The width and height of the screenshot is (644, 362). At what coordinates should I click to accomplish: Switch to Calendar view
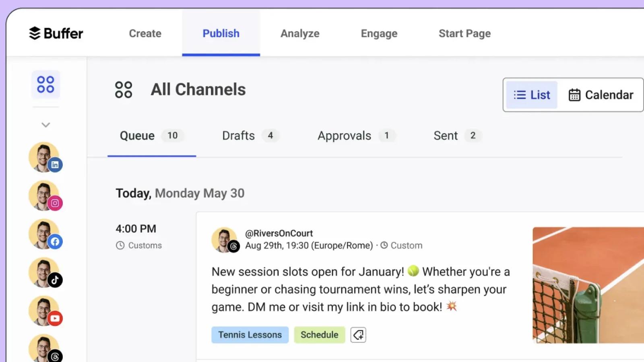(x=601, y=95)
